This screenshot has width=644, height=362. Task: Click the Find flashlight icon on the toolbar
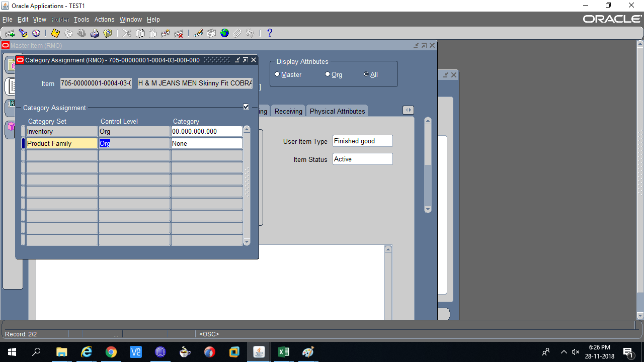(23, 33)
